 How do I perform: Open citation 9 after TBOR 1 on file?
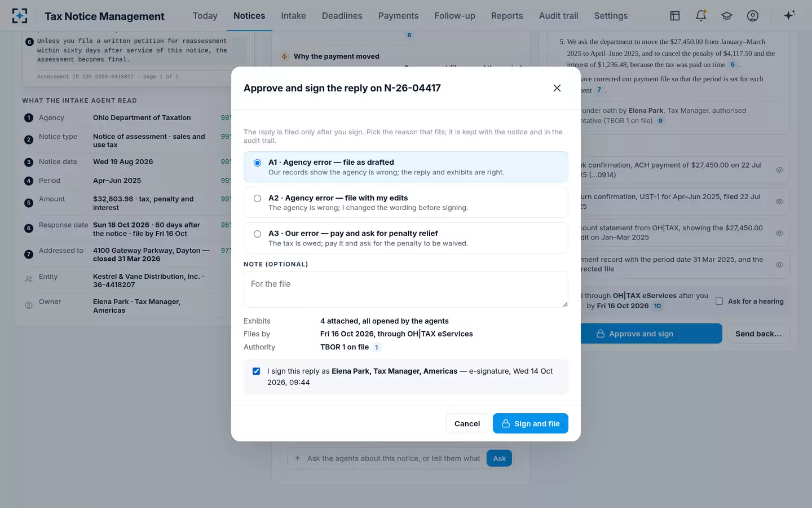point(660,121)
